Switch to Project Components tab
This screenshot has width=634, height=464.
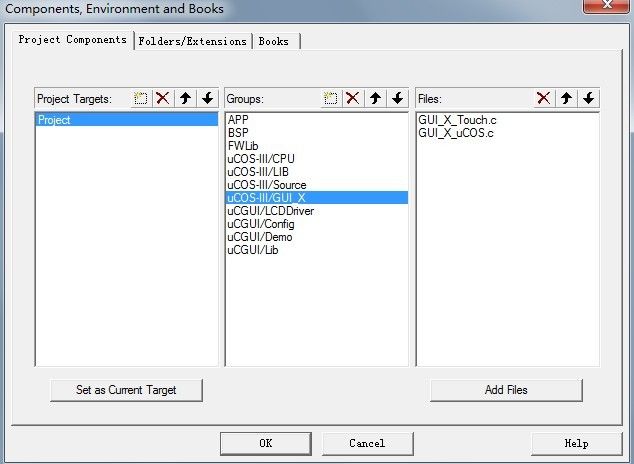pyautogui.click(x=73, y=40)
